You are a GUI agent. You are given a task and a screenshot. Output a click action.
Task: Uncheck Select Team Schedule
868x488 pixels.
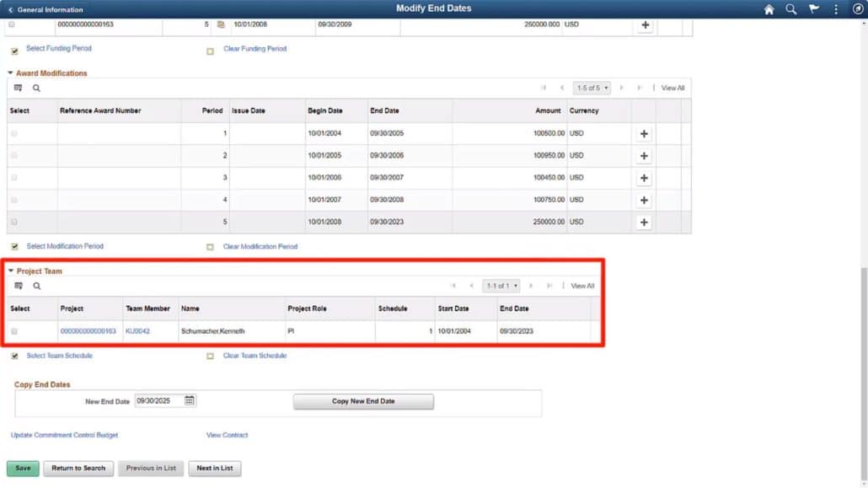coord(14,356)
